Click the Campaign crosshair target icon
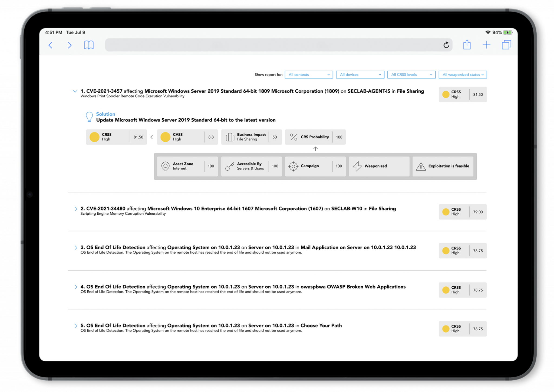Image resolution: width=554 pixels, height=392 pixels. tap(293, 166)
